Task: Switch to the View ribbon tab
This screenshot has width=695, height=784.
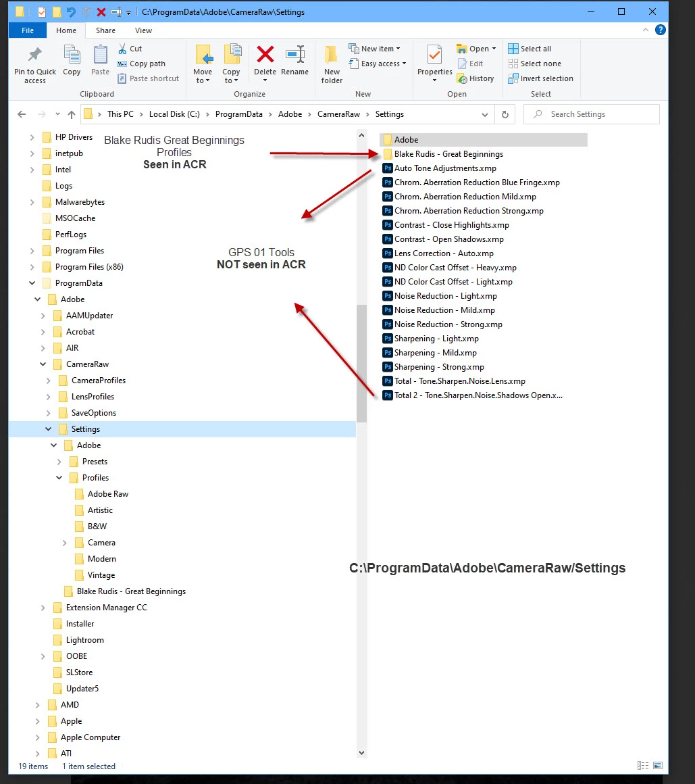Action: [143, 30]
